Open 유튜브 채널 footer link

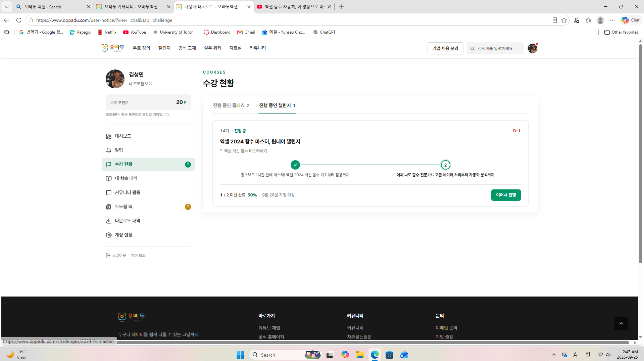click(x=269, y=328)
